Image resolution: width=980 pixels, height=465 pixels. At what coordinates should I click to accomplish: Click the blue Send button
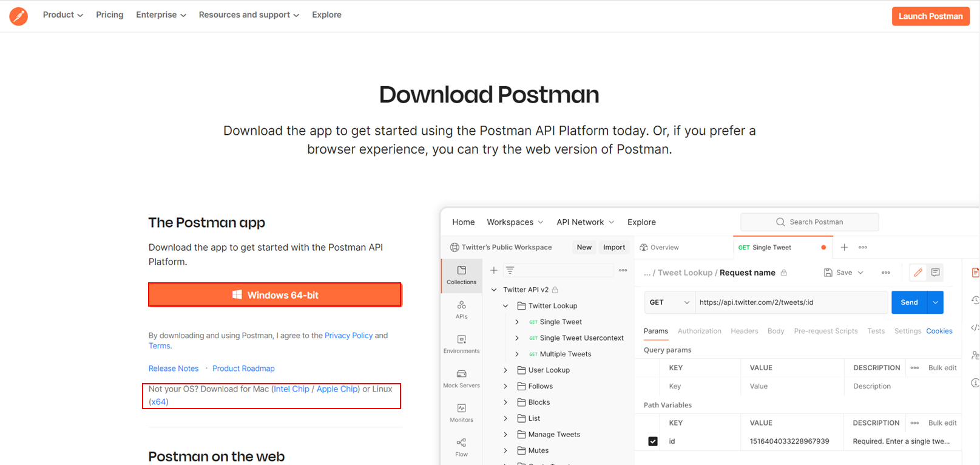[909, 302]
